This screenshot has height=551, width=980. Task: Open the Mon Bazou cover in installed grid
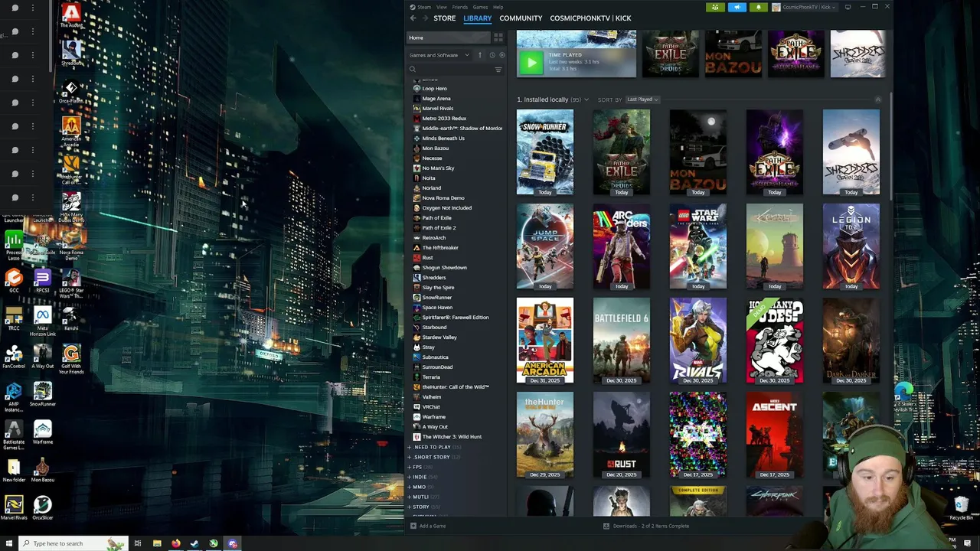[697, 152]
